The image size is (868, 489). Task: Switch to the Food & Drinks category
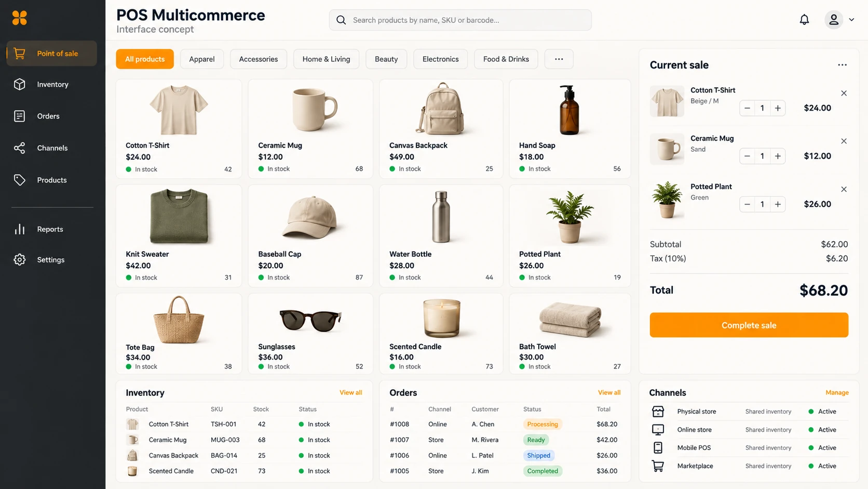506,59
